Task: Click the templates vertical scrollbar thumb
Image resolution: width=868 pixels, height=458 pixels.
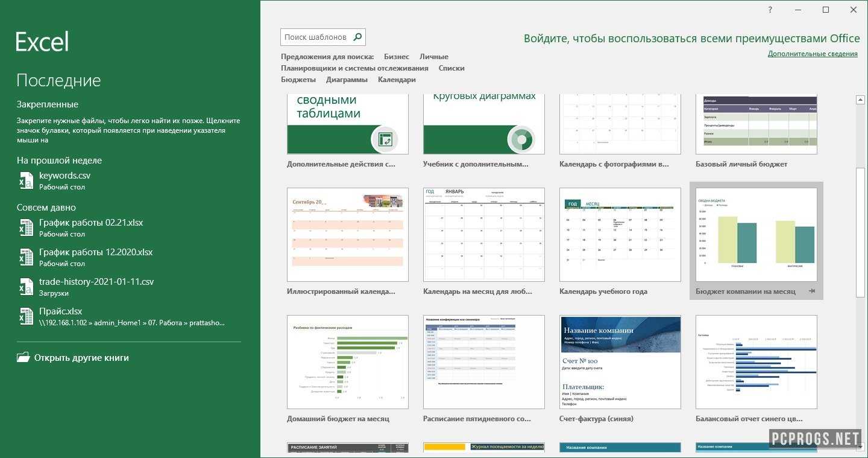Action: 861,232
